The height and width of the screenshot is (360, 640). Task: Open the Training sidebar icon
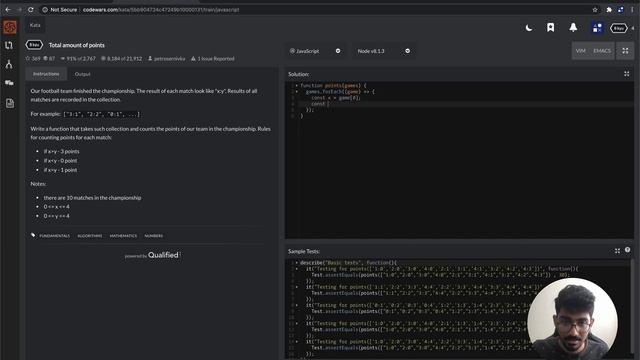9,45
